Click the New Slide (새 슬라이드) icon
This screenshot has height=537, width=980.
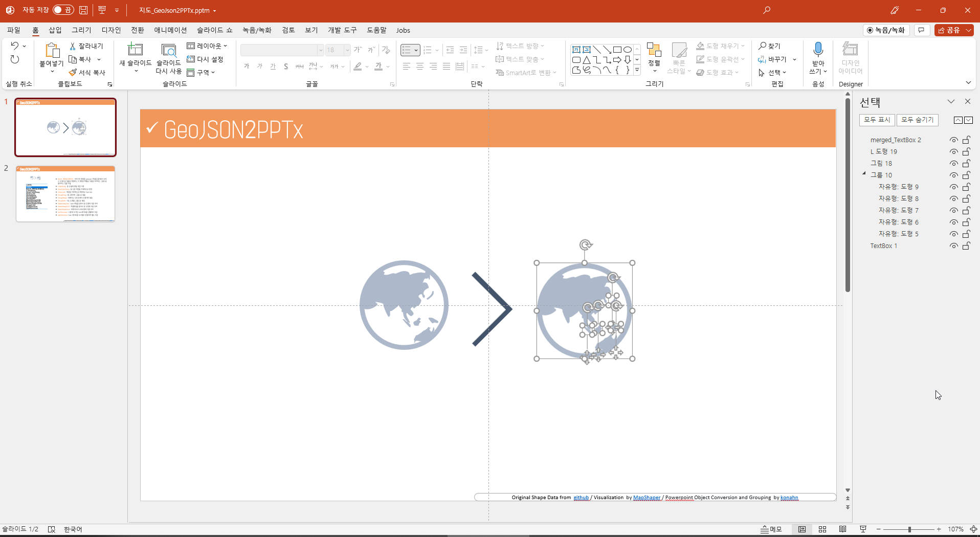point(135,50)
